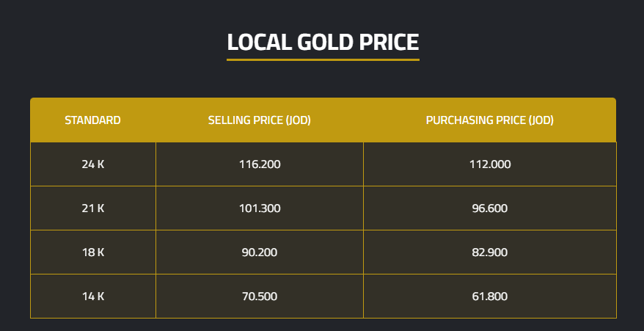
Task: Select the 24 K standard cell
Action: point(92,164)
